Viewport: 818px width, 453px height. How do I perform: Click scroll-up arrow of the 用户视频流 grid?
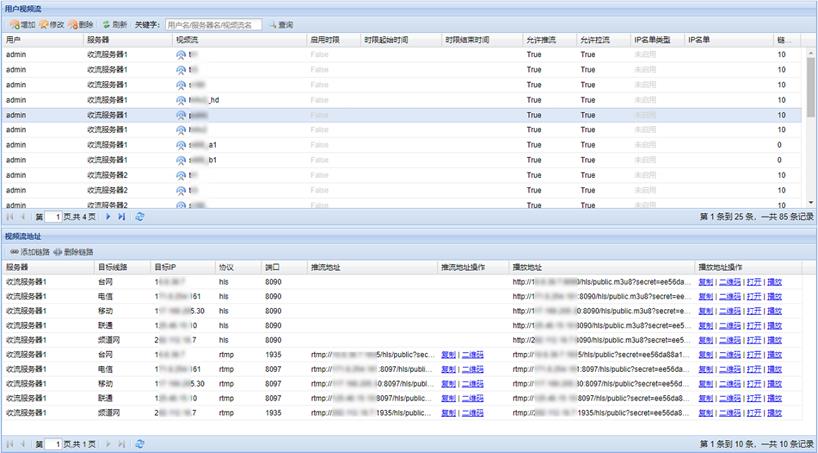[x=811, y=52]
